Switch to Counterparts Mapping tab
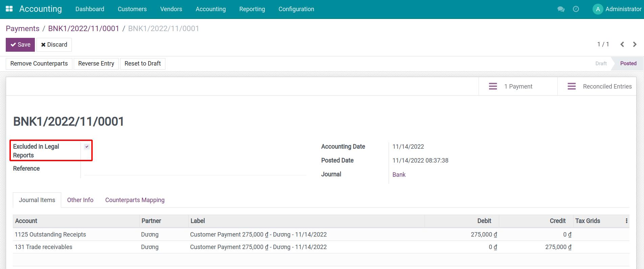 [x=135, y=200]
